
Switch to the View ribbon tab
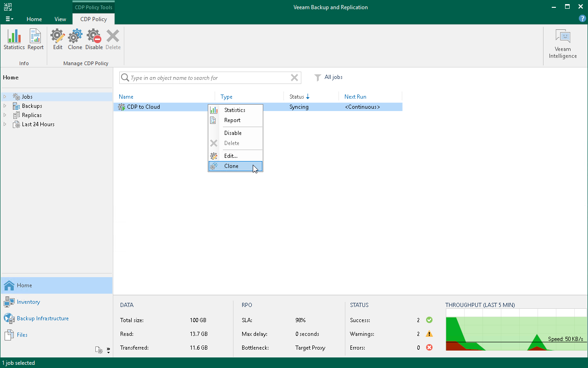click(60, 19)
